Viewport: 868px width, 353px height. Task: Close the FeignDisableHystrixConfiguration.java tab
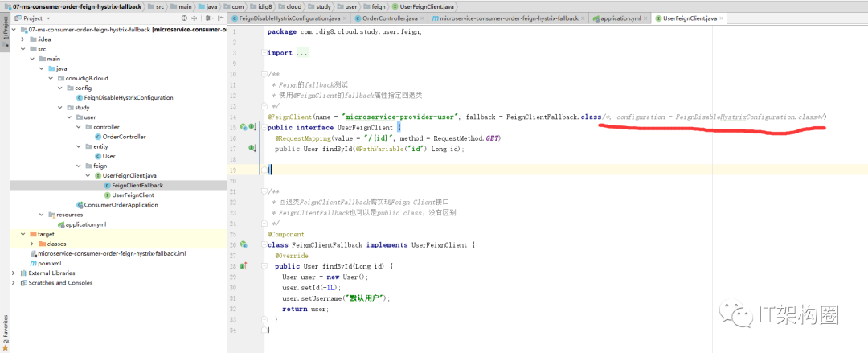[344, 18]
